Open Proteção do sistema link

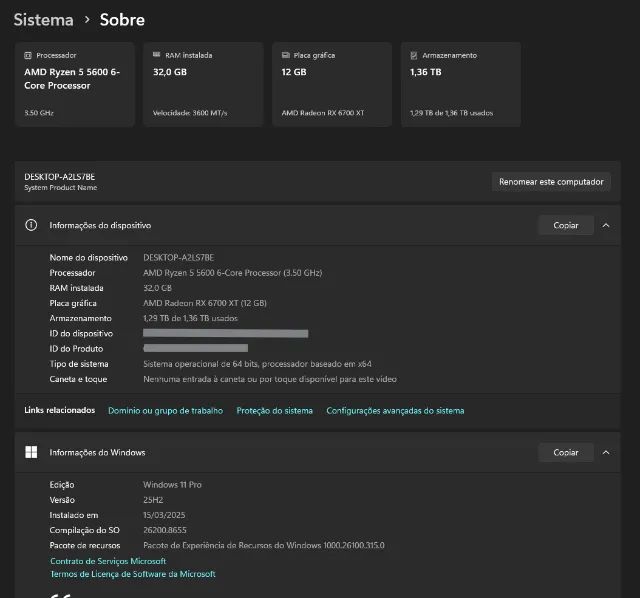(x=275, y=411)
